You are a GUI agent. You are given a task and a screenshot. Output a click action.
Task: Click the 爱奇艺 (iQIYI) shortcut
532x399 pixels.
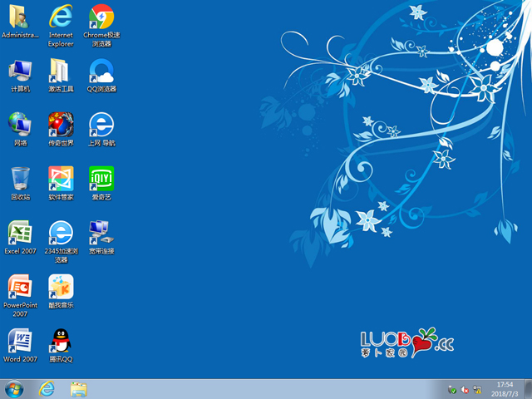point(101,179)
